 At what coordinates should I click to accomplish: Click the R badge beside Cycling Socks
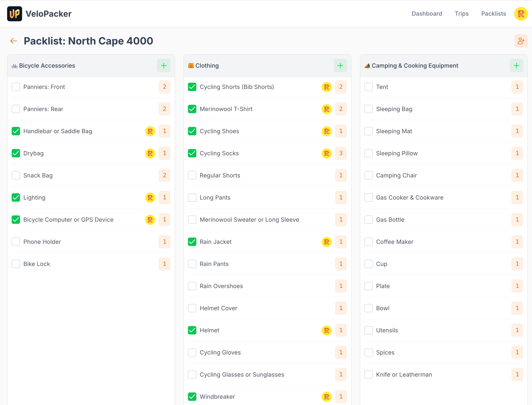coord(327,153)
